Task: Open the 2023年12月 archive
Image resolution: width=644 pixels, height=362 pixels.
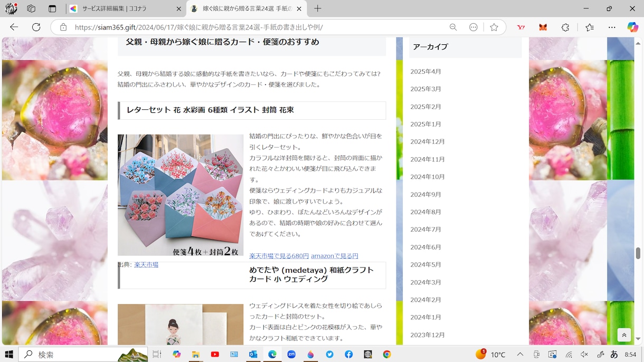Action: pyautogui.click(x=428, y=335)
